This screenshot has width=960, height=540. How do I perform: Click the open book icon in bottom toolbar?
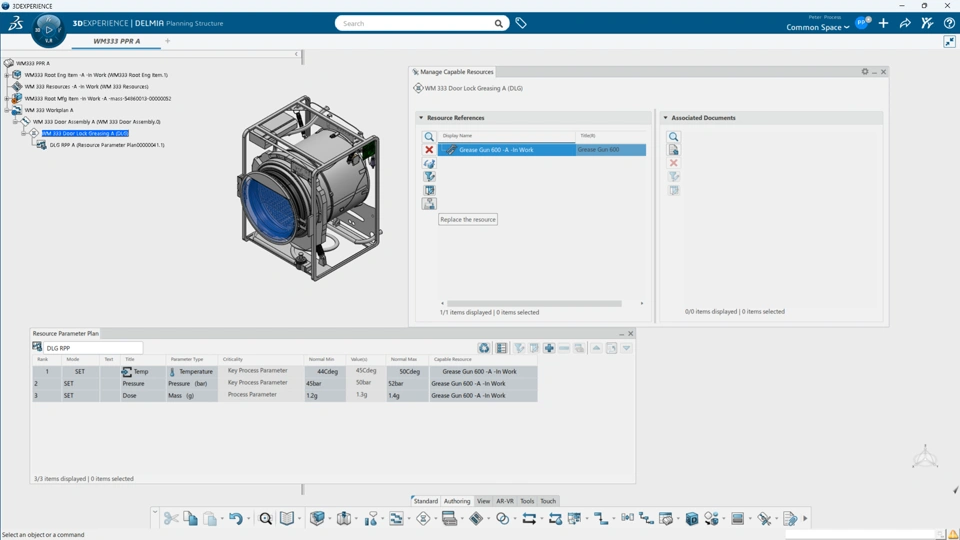point(287,519)
